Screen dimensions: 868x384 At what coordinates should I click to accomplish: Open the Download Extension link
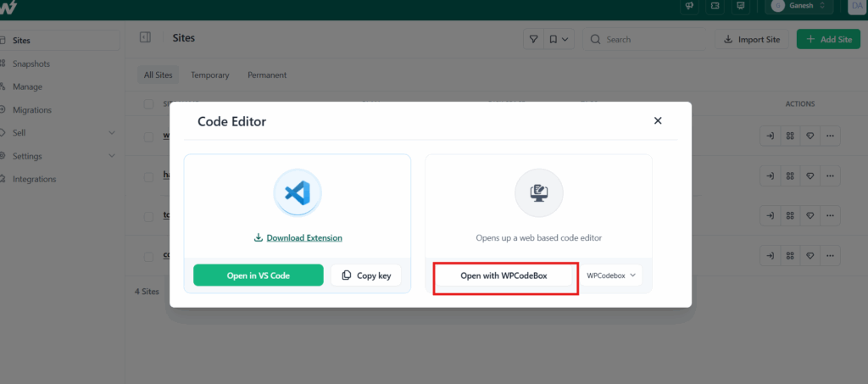(x=304, y=238)
